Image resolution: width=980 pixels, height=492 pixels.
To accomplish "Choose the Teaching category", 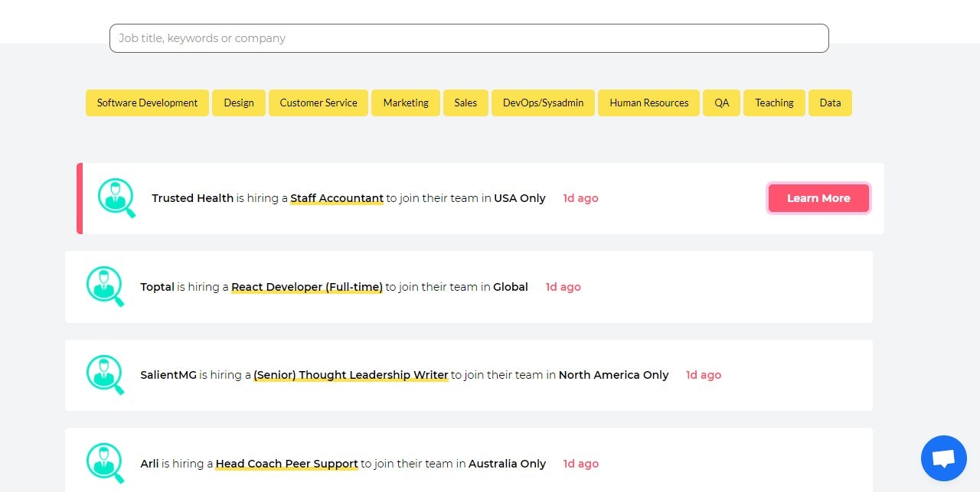I will [x=774, y=103].
